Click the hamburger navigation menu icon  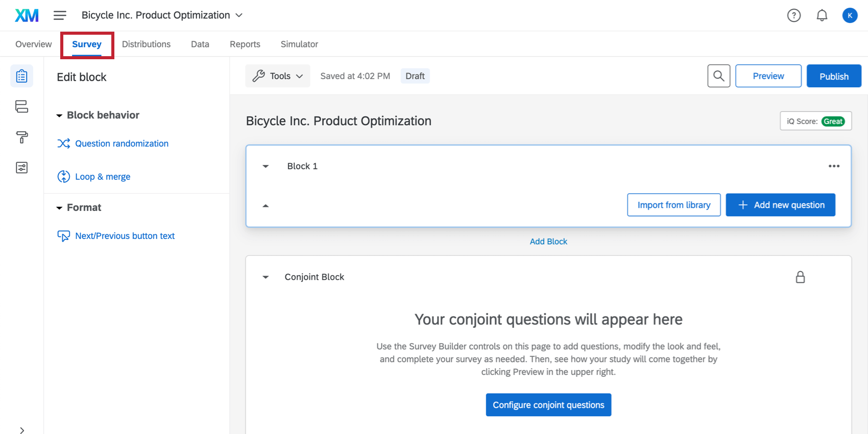[x=60, y=15]
